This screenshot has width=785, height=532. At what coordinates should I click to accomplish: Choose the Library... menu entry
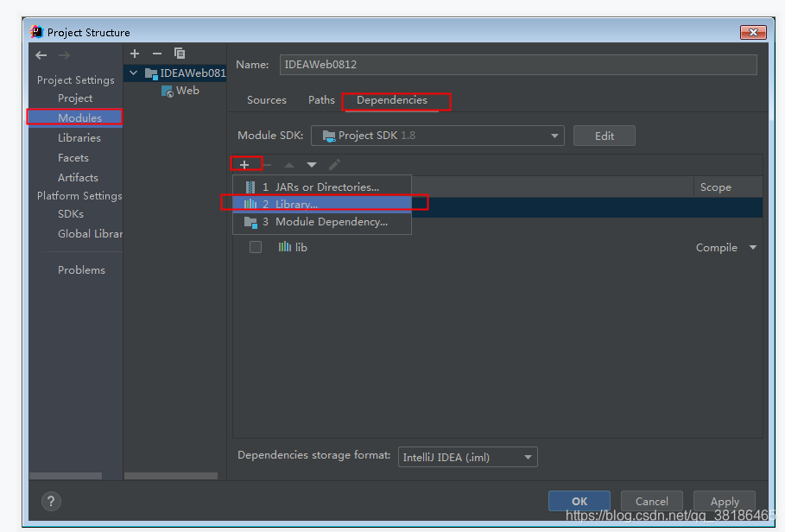pyautogui.click(x=322, y=204)
